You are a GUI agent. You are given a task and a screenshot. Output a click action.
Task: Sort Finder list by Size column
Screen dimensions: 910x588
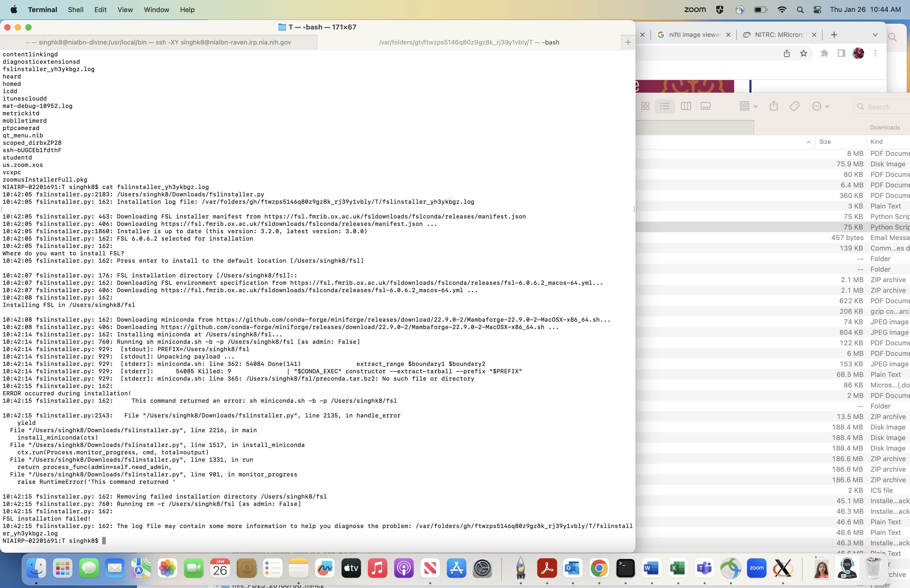[825, 142]
